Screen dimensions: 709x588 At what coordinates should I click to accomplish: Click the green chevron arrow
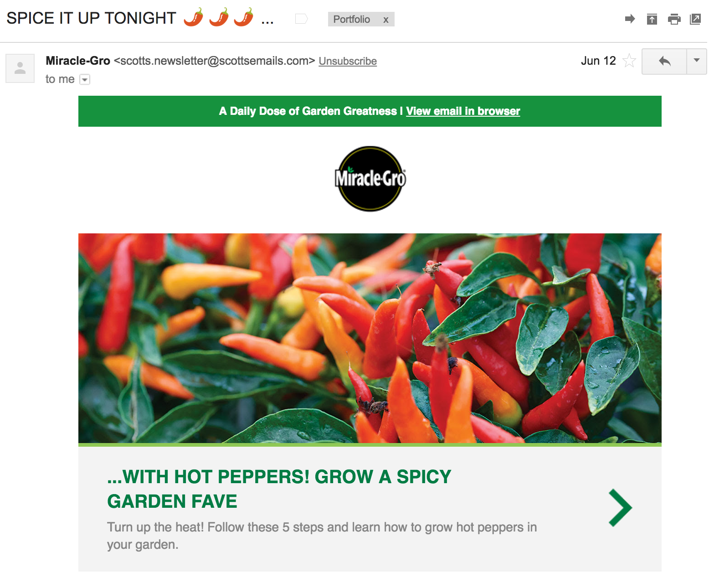pos(620,508)
